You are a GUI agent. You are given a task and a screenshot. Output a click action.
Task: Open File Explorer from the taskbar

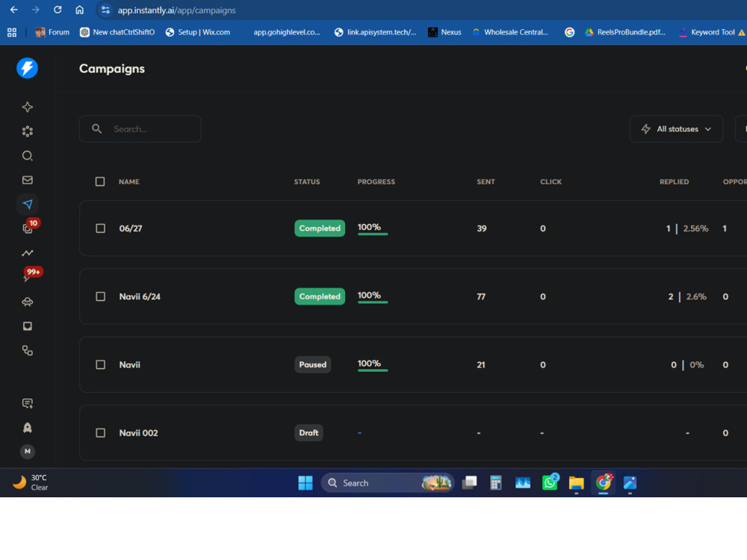577,483
